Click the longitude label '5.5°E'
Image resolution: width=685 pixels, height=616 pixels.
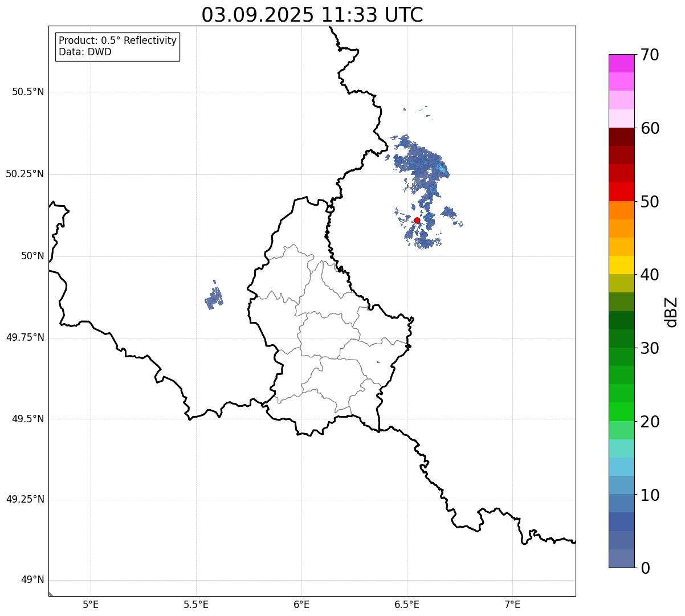point(196,605)
